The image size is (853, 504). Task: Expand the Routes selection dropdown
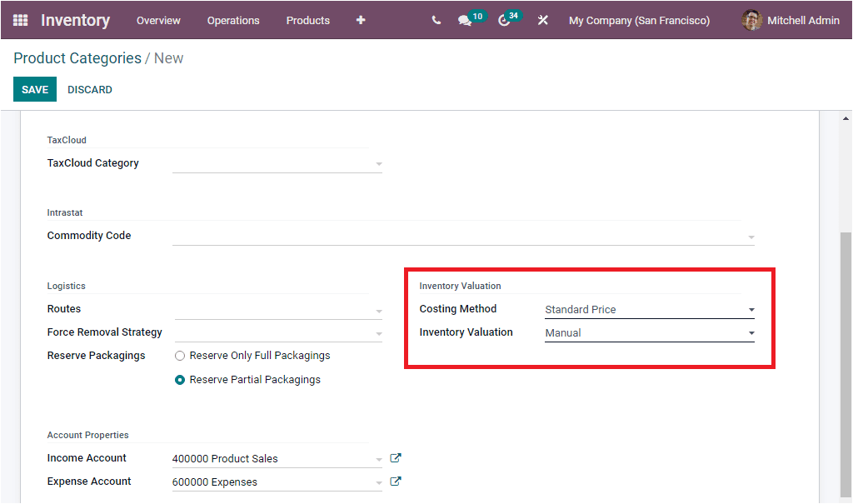tap(379, 309)
